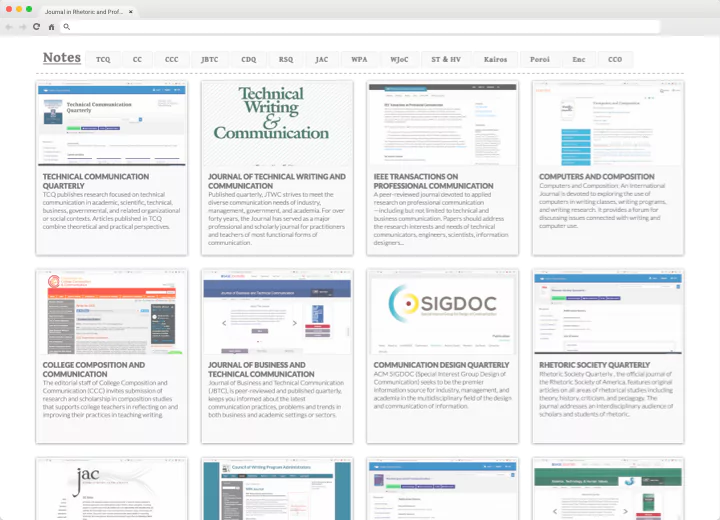The width and height of the screenshot is (720, 520).
Task: Click the ACM SIGDOC description paragraph
Action: [x=442, y=390]
